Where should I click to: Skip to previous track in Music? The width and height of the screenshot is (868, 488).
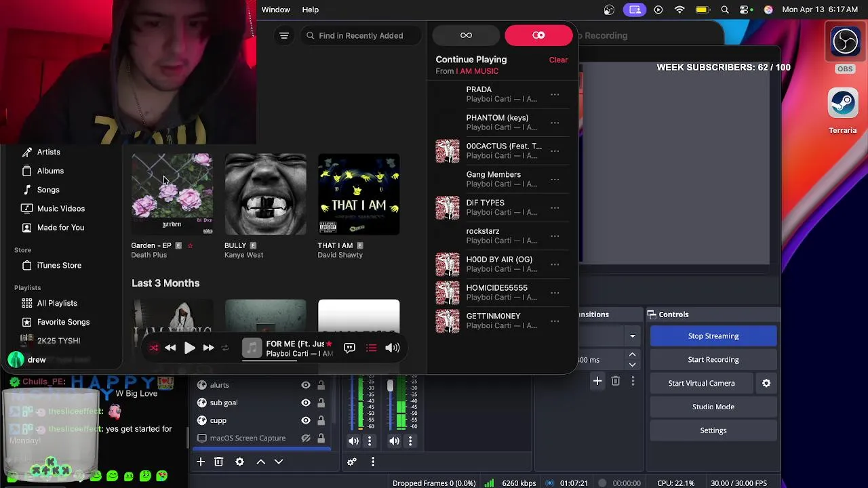tap(170, 348)
